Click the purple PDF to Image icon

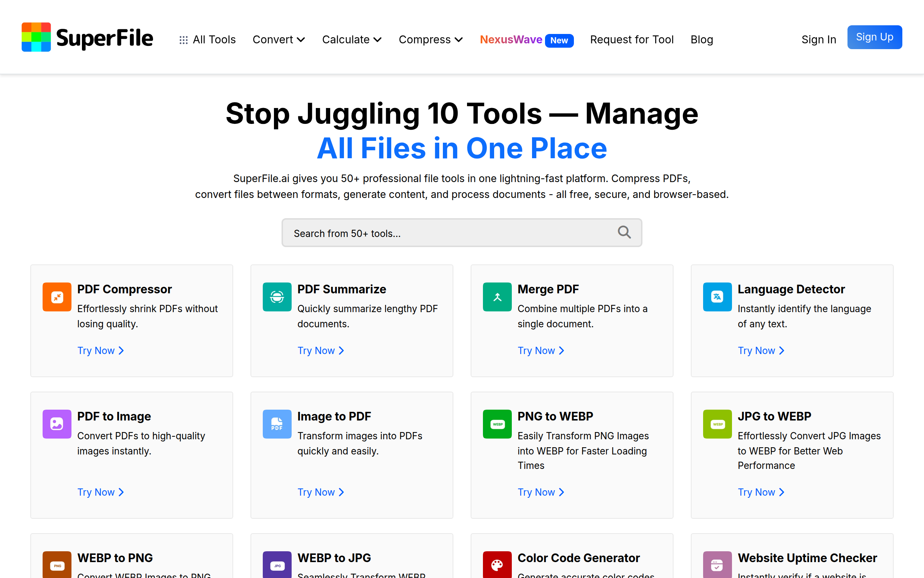click(x=57, y=424)
